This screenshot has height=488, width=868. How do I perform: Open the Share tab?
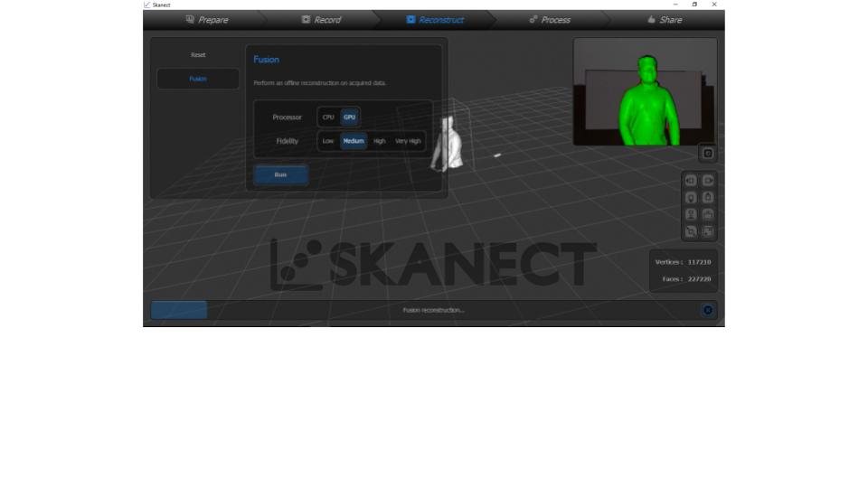click(x=665, y=20)
